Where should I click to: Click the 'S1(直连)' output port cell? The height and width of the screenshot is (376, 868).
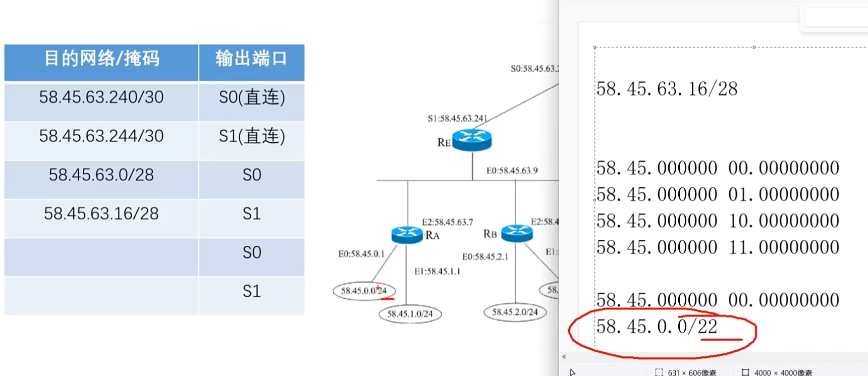tap(252, 140)
